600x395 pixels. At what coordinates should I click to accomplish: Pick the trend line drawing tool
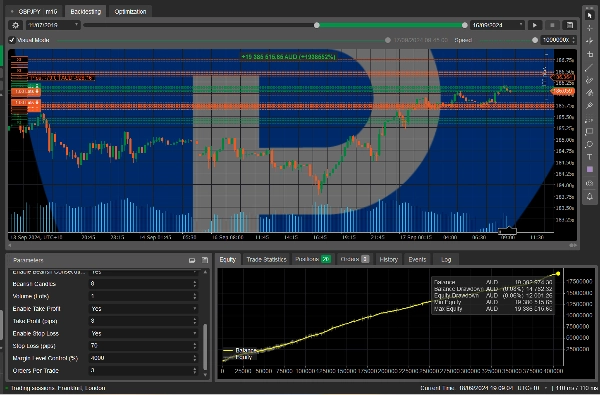[x=590, y=68]
